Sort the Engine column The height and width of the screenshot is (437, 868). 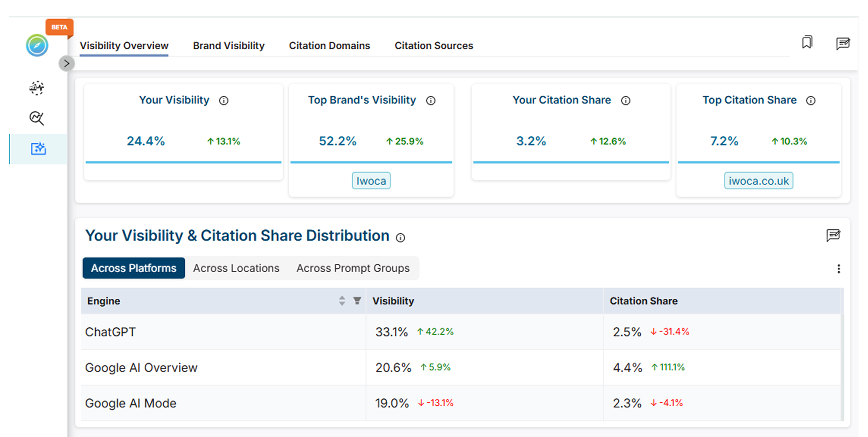point(342,301)
